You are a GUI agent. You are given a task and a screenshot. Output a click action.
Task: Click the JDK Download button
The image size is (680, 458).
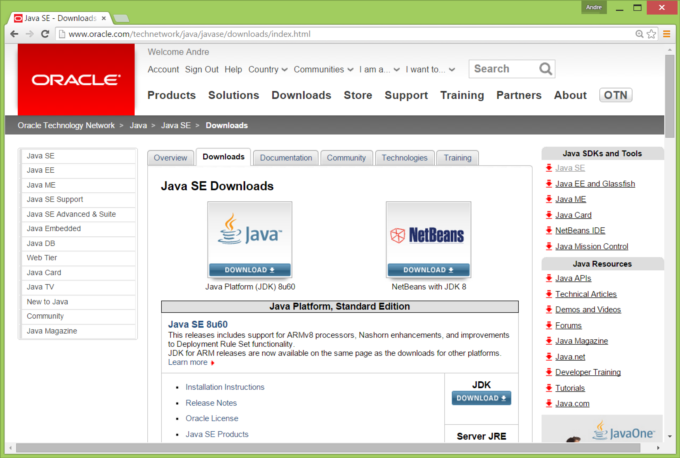pos(481,398)
